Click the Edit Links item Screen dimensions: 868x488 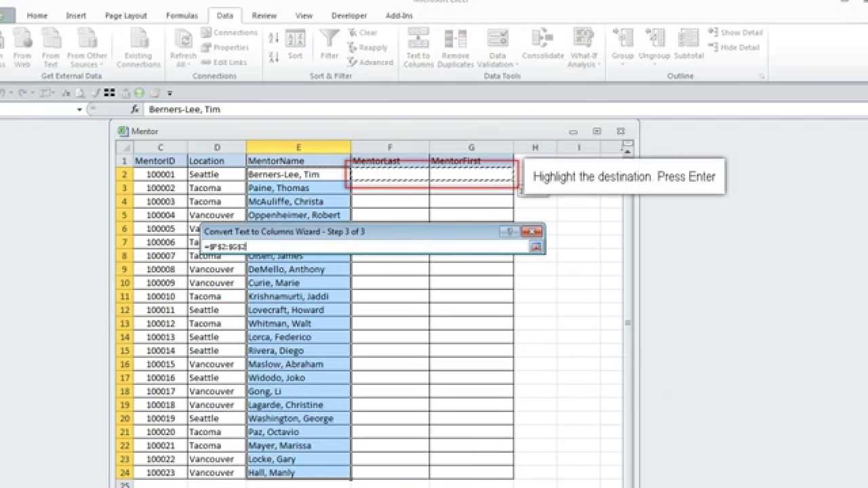[224, 62]
